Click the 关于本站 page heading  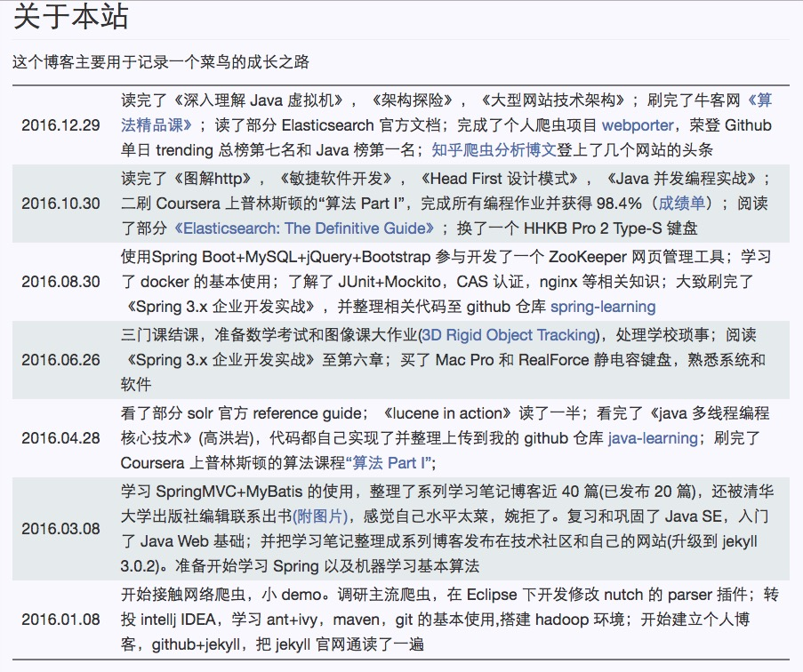point(70,17)
